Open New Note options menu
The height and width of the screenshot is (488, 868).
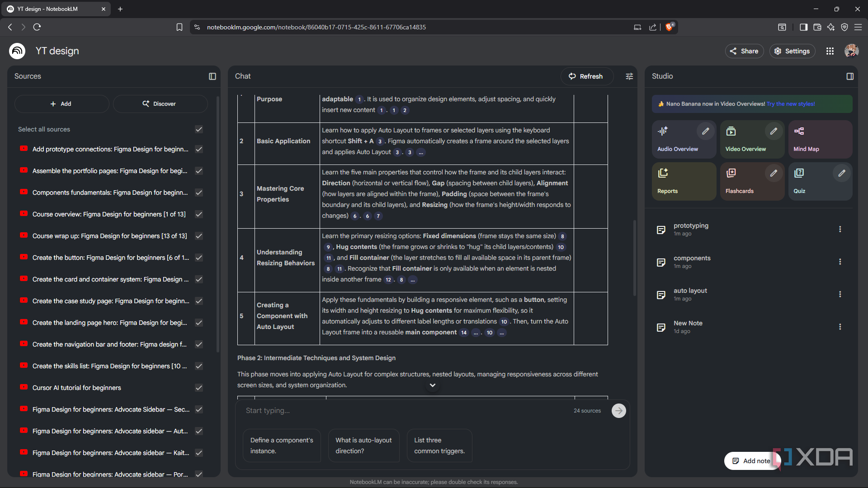[840, 327]
